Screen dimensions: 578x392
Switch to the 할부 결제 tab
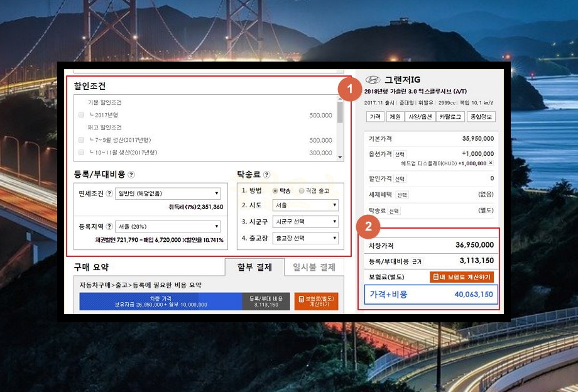click(254, 267)
